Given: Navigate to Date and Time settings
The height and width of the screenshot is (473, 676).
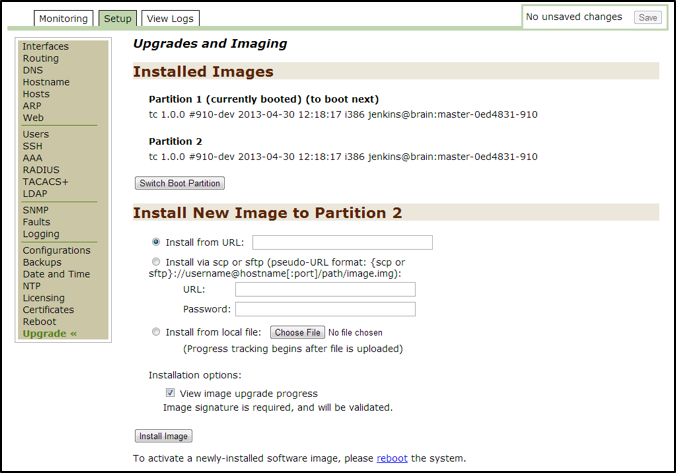Looking at the screenshot, I should click(x=56, y=274).
